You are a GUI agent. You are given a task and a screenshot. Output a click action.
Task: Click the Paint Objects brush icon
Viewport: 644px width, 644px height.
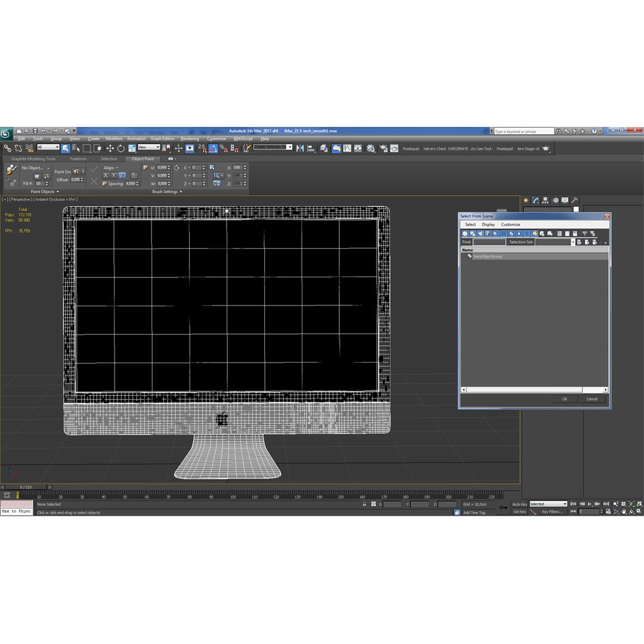coord(11,169)
